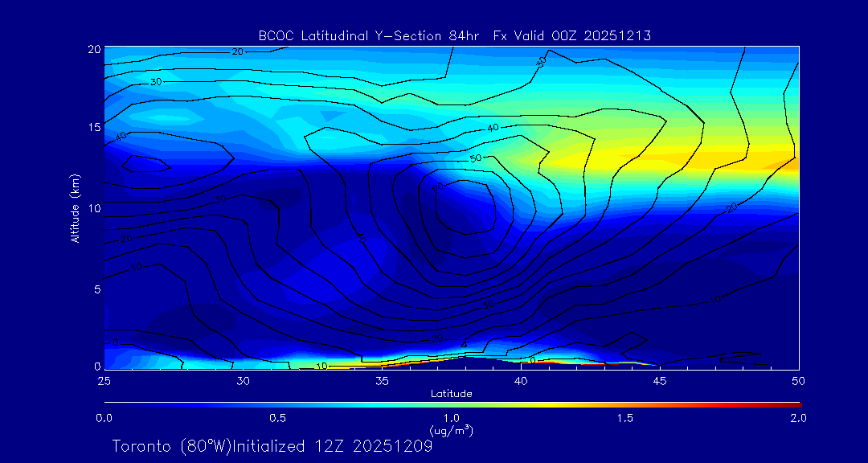The width and height of the screenshot is (868, 463).
Task: Click the "2.0" color scale label
Action: click(x=798, y=418)
